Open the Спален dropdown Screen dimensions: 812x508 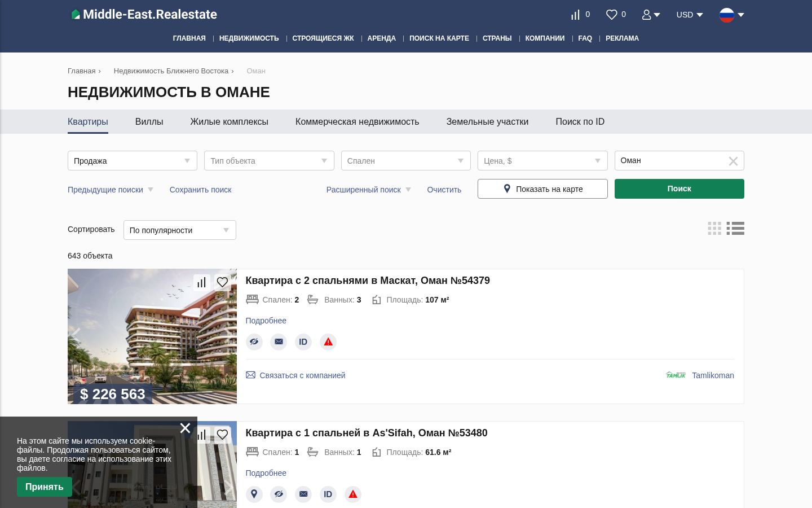pyautogui.click(x=406, y=161)
